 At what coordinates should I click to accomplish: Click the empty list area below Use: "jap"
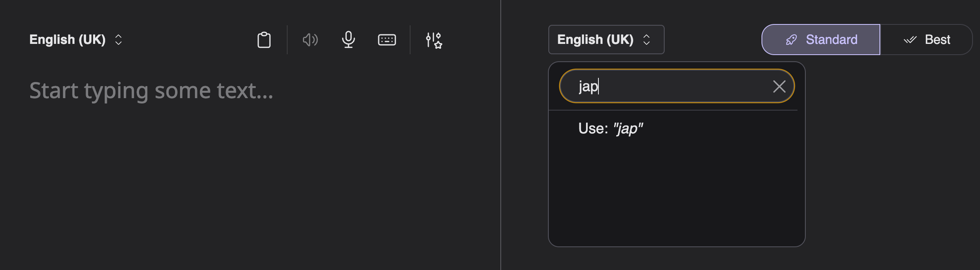click(x=676, y=190)
